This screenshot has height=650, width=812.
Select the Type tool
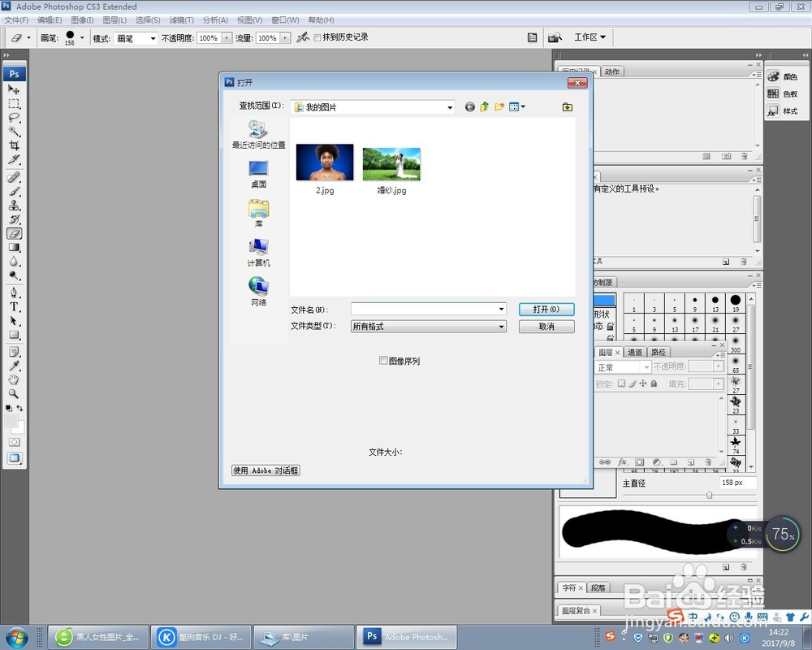[x=15, y=305]
